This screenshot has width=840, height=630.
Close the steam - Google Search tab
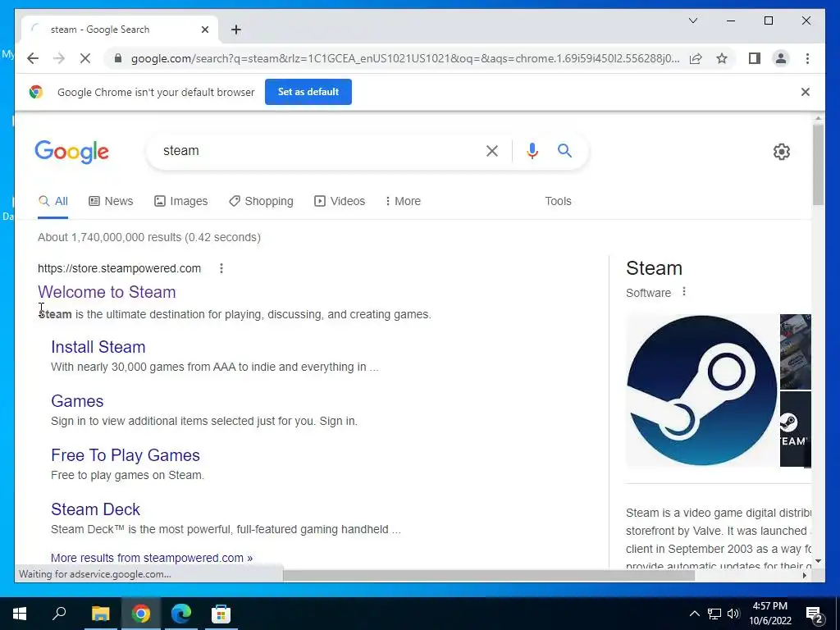tap(204, 30)
